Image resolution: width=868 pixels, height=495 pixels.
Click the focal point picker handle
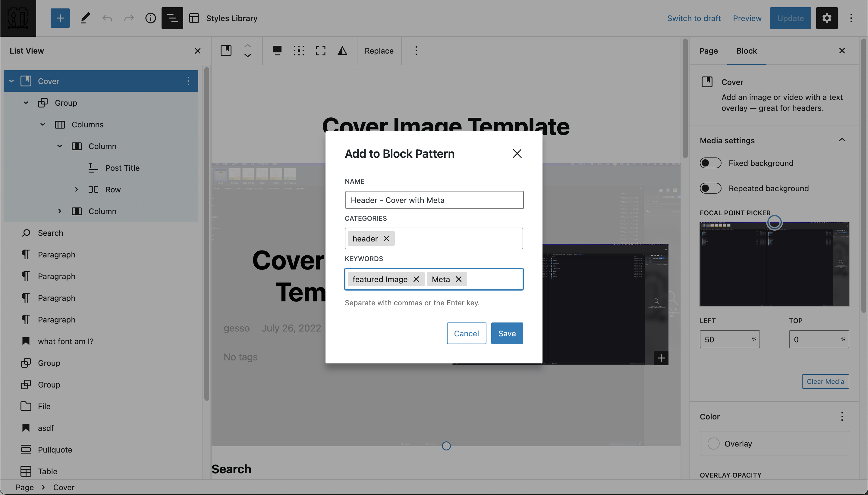775,223
